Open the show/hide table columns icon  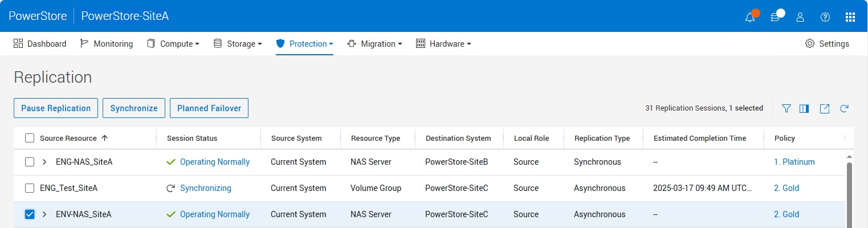click(x=804, y=108)
